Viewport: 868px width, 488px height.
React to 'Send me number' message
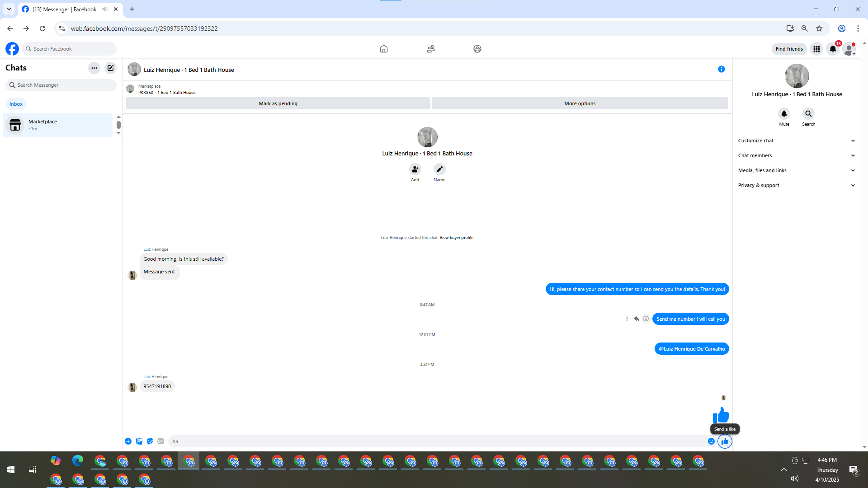[646, 319]
